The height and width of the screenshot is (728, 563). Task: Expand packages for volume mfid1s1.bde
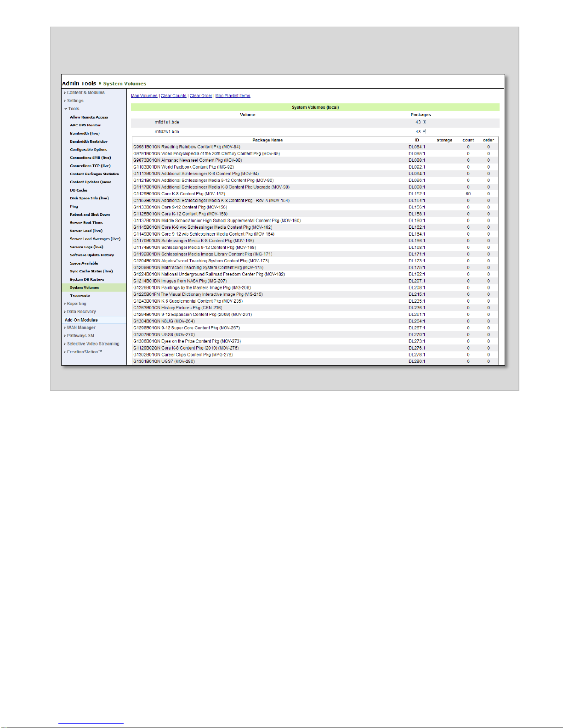(424, 122)
